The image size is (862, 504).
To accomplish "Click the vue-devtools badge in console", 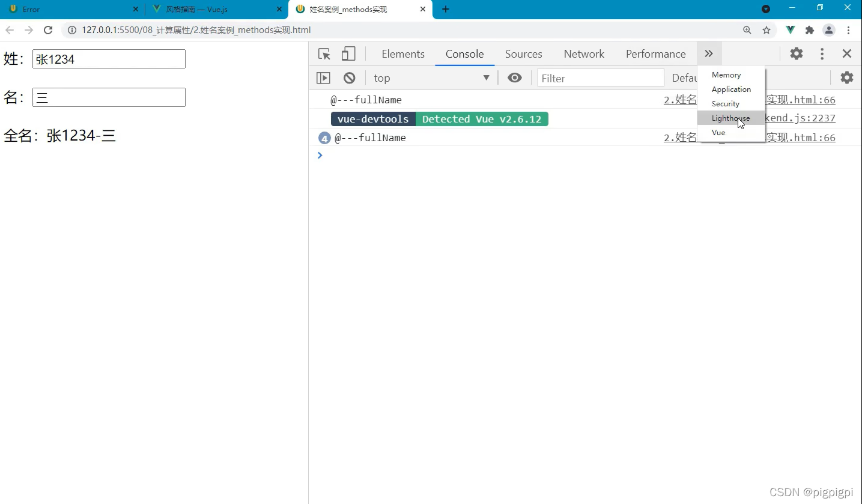I will [x=373, y=119].
